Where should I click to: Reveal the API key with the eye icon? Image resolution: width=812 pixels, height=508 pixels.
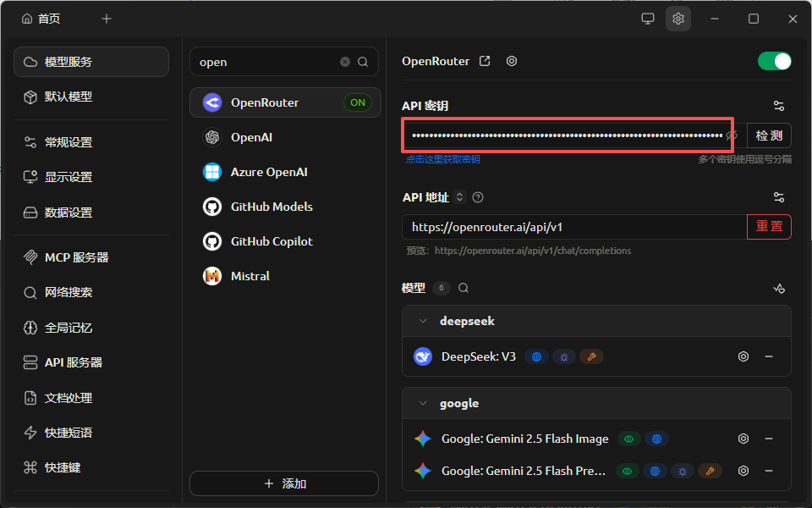coord(732,134)
